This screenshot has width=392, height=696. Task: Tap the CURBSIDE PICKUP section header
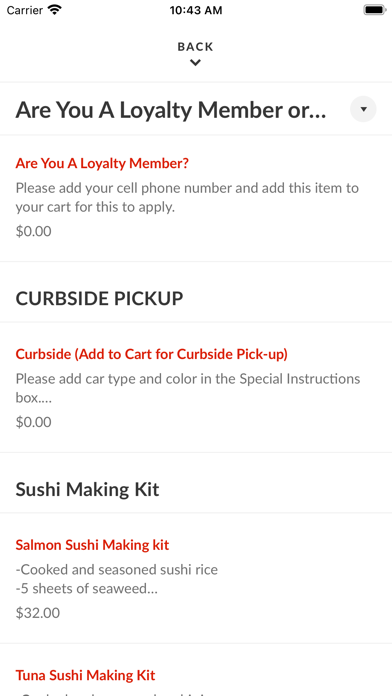(x=99, y=299)
